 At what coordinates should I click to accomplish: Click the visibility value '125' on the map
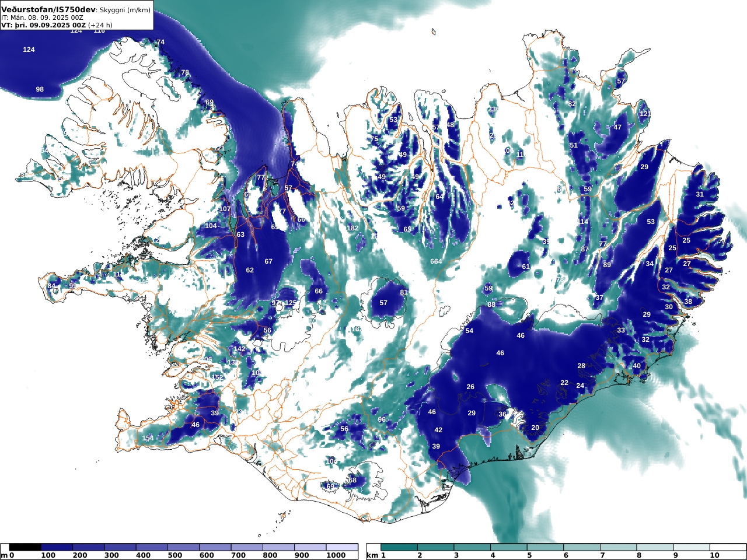[x=291, y=303]
